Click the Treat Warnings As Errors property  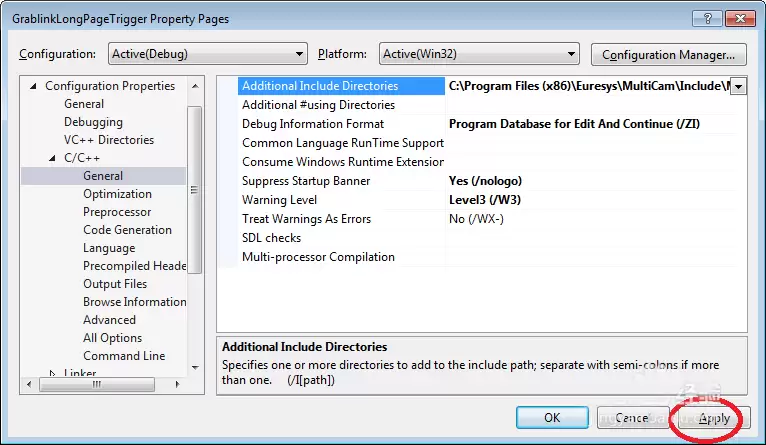306,219
